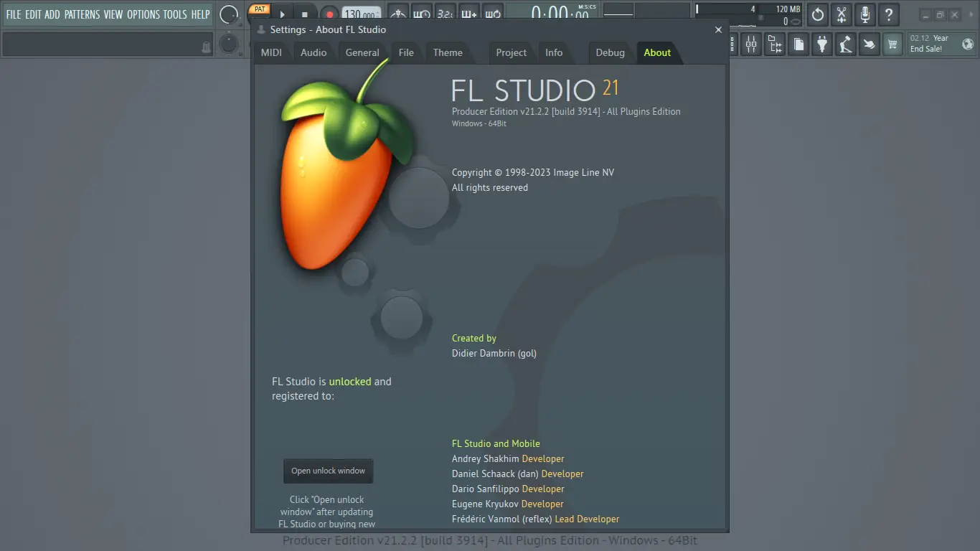Stop playback with the stop button
The height and width of the screenshot is (551, 980).
[304, 14]
